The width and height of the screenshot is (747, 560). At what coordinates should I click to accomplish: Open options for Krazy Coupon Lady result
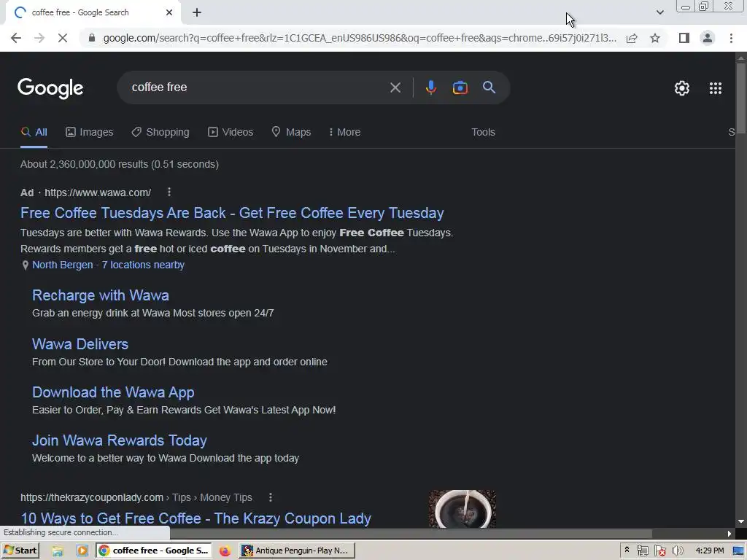click(271, 497)
